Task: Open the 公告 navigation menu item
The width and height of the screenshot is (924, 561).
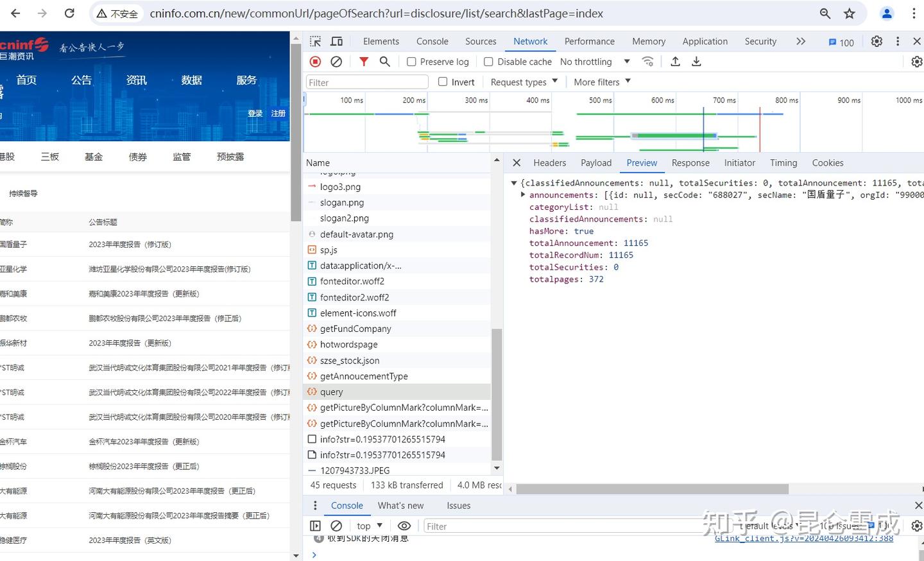Action: [x=81, y=80]
